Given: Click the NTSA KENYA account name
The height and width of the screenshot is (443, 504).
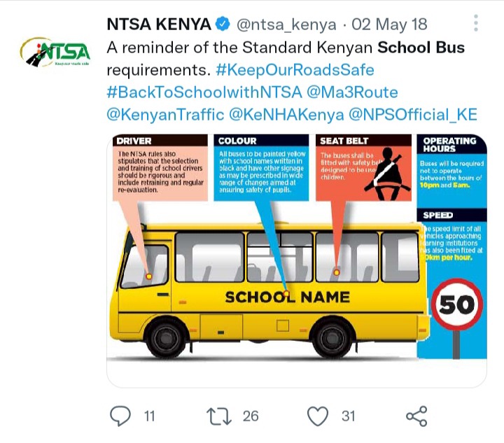Looking at the screenshot, I should [159, 24].
